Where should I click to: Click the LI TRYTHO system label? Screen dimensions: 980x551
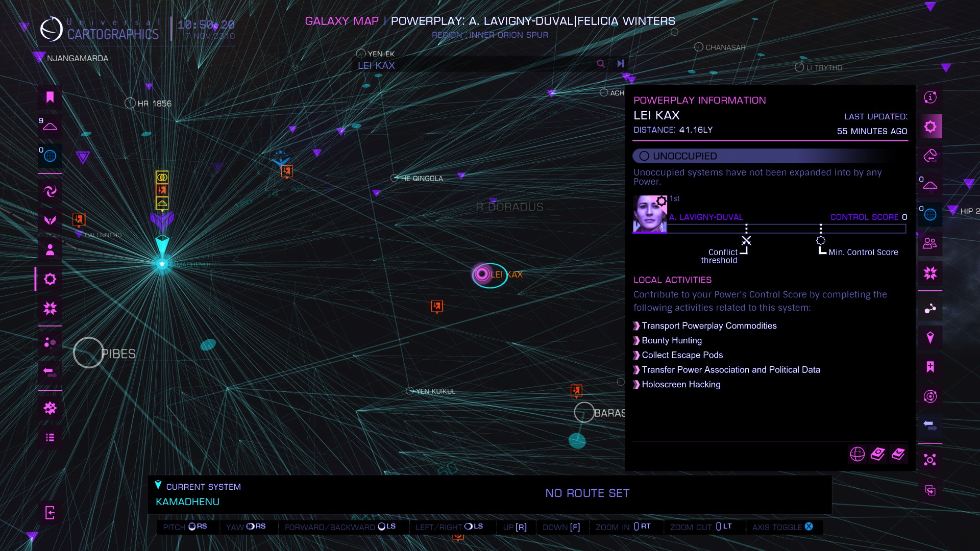824,68
